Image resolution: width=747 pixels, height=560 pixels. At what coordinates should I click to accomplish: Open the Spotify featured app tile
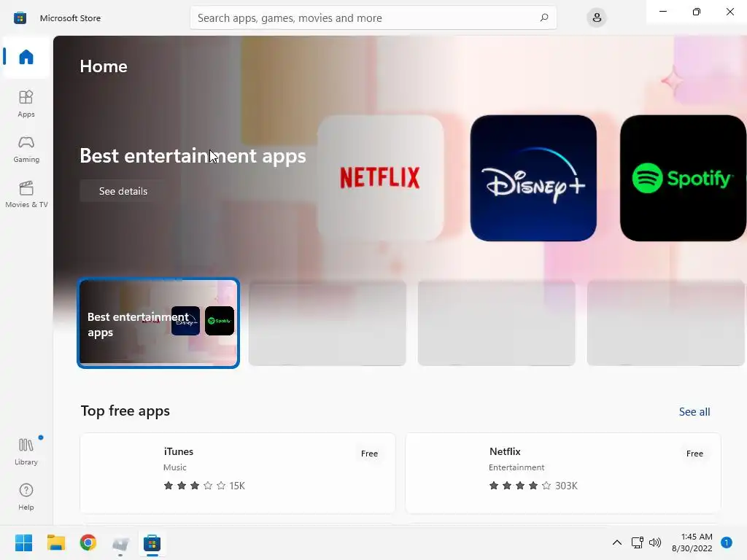click(683, 178)
